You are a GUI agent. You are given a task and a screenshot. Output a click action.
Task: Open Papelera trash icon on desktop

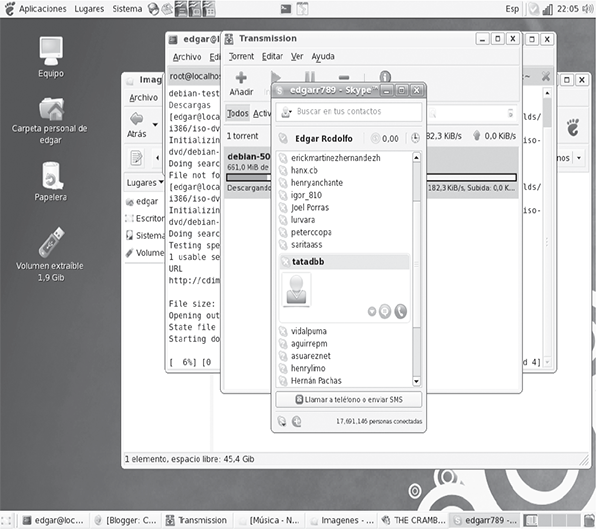52,176
